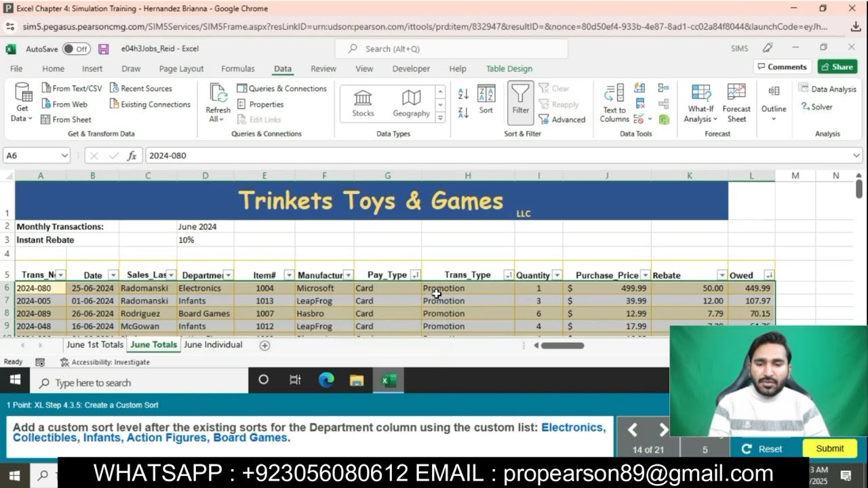Click the Solver tool

(816, 106)
